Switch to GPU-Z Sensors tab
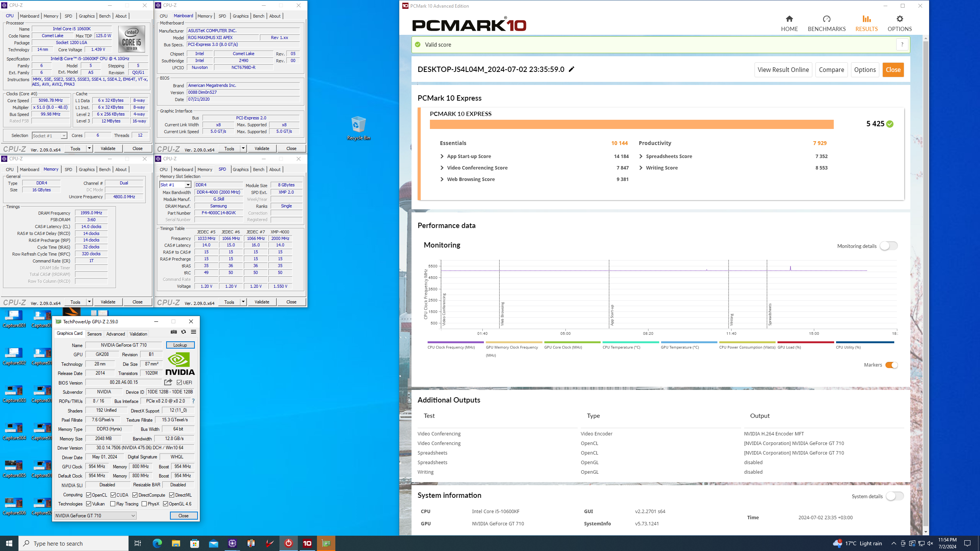 click(94, 334)
